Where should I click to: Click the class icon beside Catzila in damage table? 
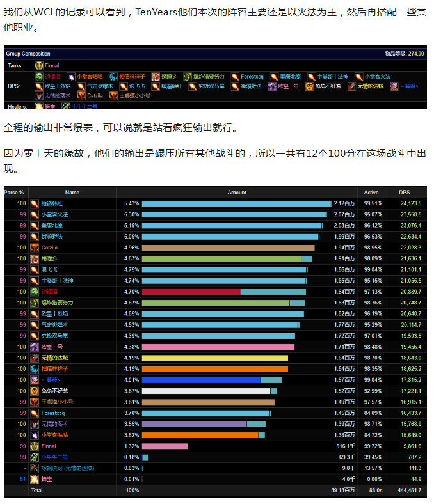coord(35,248)
